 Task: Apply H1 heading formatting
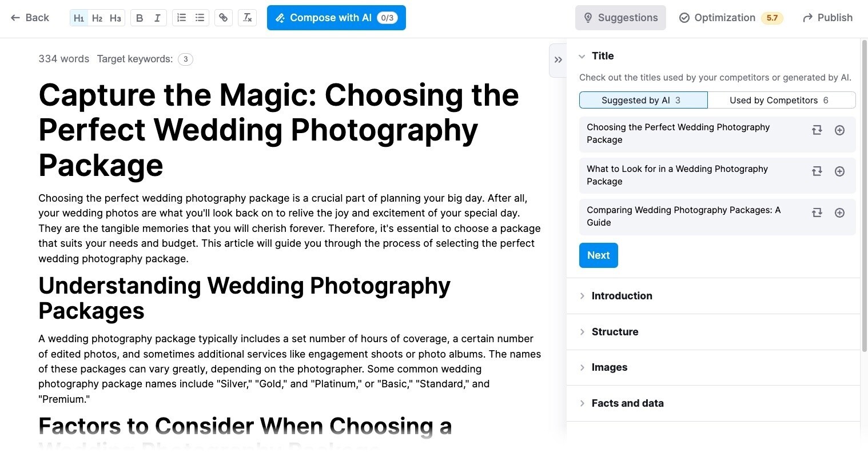[79, 18]
